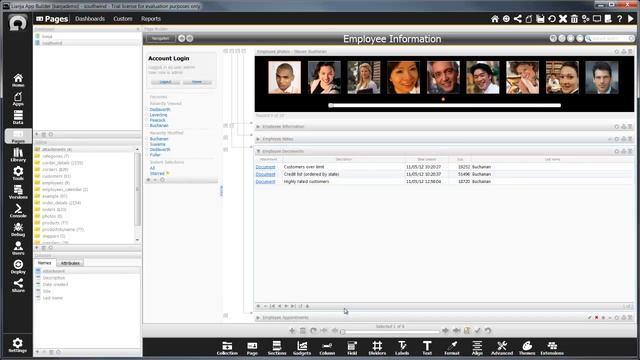
Task: Expand the Employee Information section
Action: (x=258, y=127)
